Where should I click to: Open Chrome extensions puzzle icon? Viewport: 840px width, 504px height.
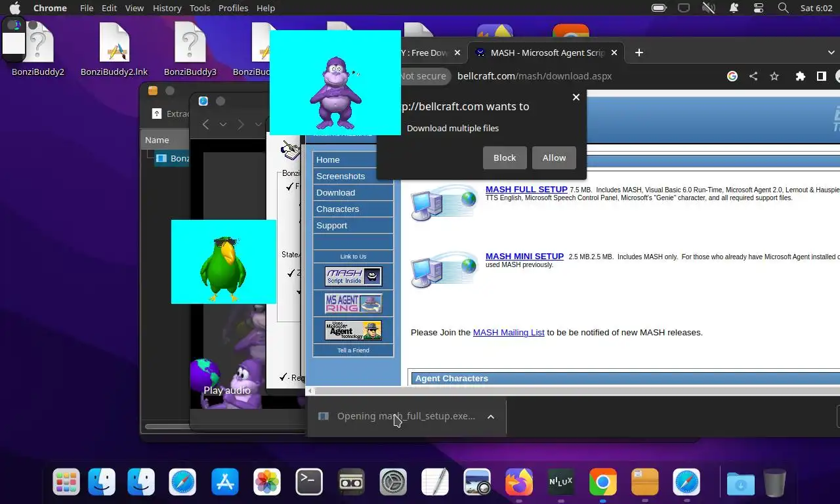(800, 76)
